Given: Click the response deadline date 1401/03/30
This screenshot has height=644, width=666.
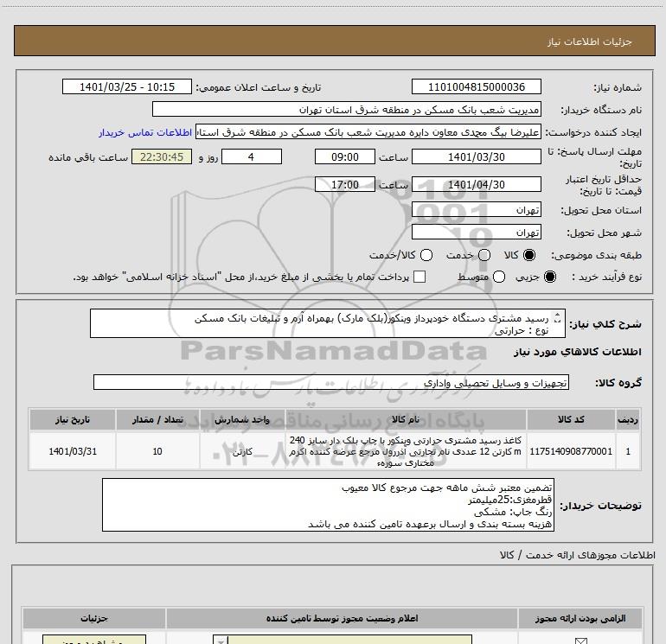Looking at the screenshot, I should pos(476,156).
